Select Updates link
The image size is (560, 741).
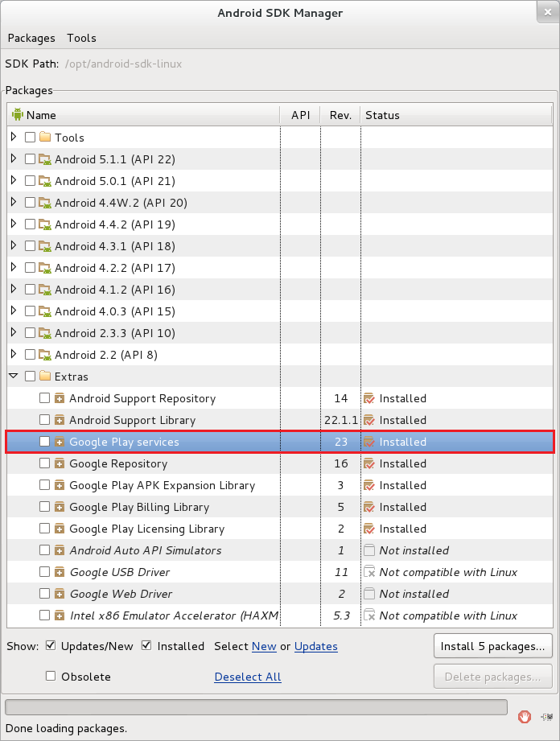316,647
